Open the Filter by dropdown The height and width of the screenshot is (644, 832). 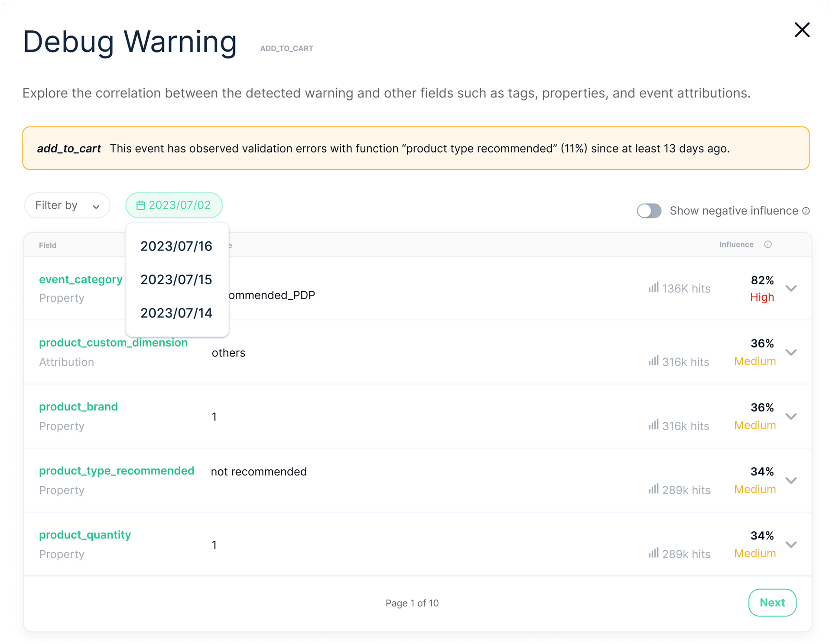click(x=67, y=205)
